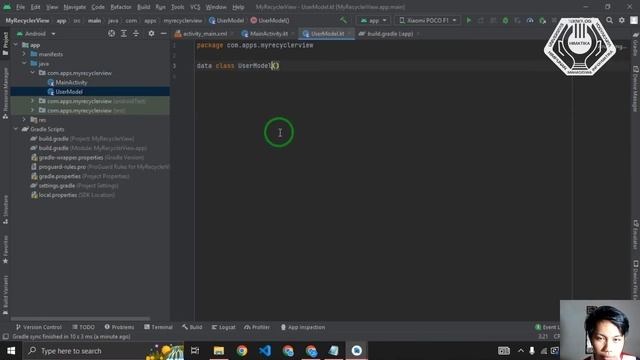640x360 pixels.
Task: Open the Structure side tab
Action: coord(5,209)
